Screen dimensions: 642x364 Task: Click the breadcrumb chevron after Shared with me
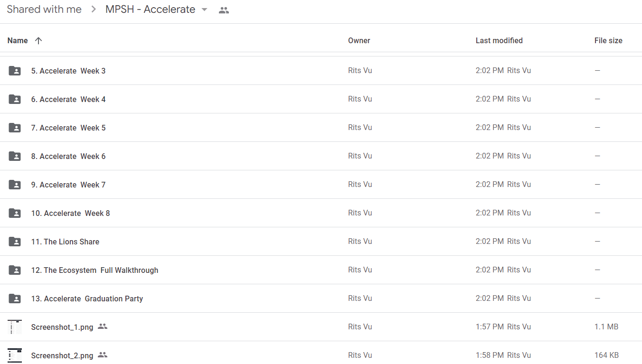pos(94,9)
